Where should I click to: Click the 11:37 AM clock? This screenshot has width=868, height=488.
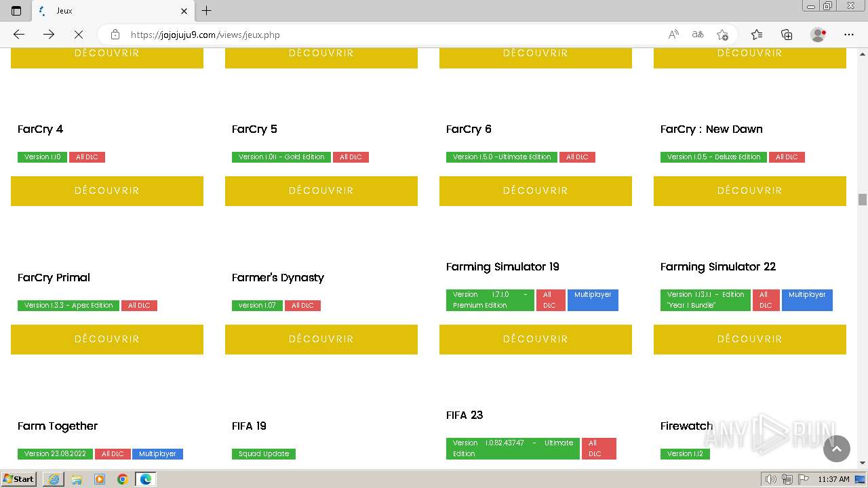833,479
